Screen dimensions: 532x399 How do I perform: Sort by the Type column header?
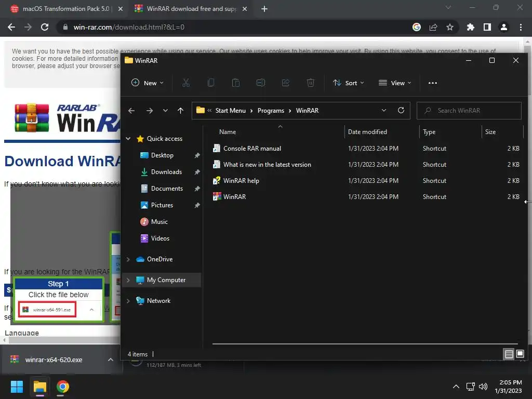click(429, 131)
